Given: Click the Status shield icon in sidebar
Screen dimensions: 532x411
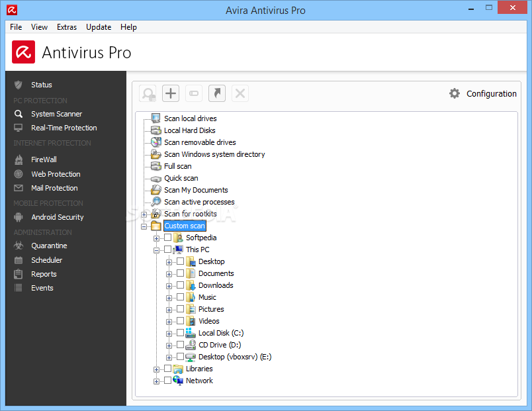Looking at the screenshot, I should 19,85.
